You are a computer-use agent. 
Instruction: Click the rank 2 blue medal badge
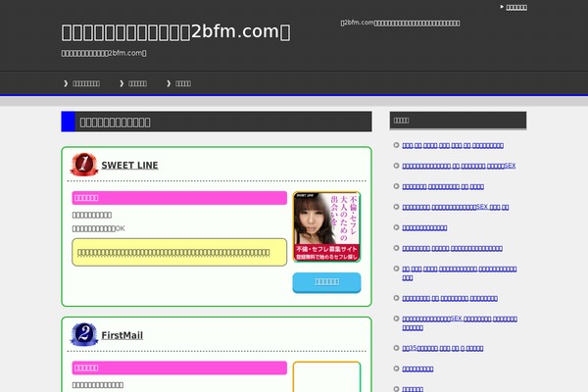point(84,334)
